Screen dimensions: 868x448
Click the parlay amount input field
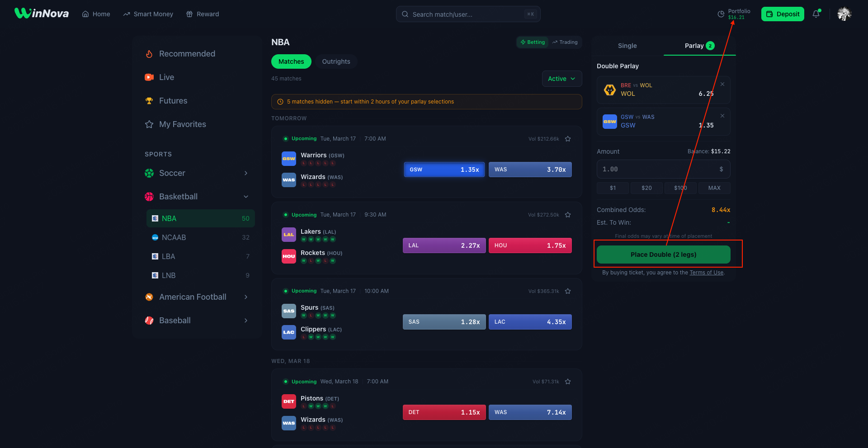(x=658, y=169)
